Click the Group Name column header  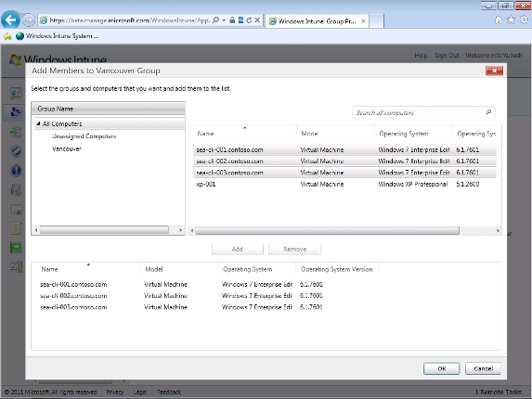(x=108, y=109)
